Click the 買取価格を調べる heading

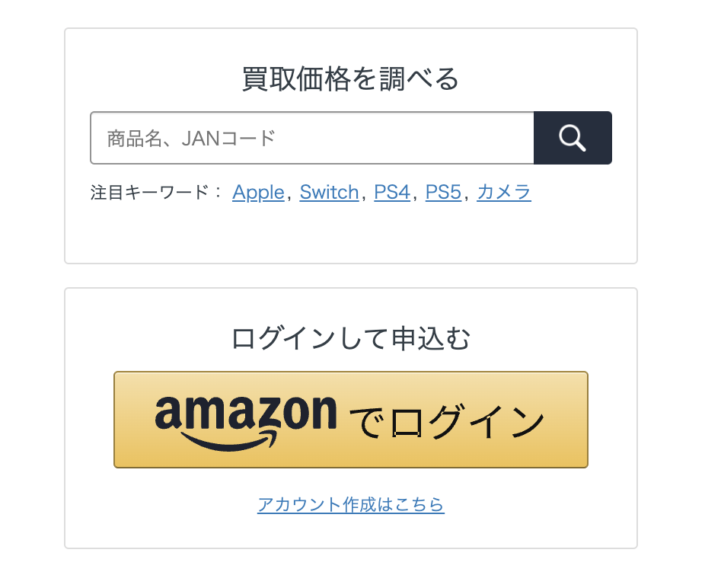point(350,79)
